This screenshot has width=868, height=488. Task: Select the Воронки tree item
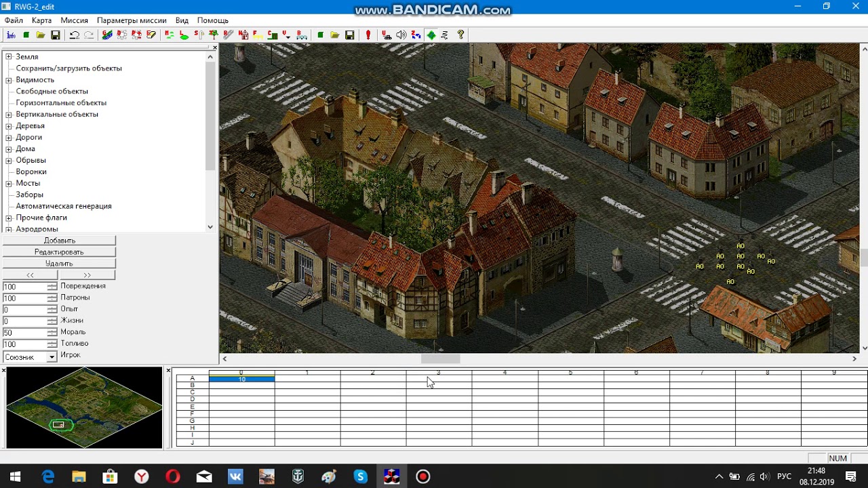coord(31,172)
